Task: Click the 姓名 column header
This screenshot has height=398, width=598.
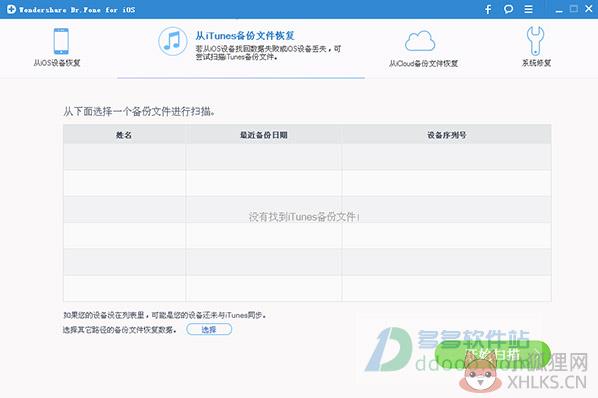Action: coord(124,135)
